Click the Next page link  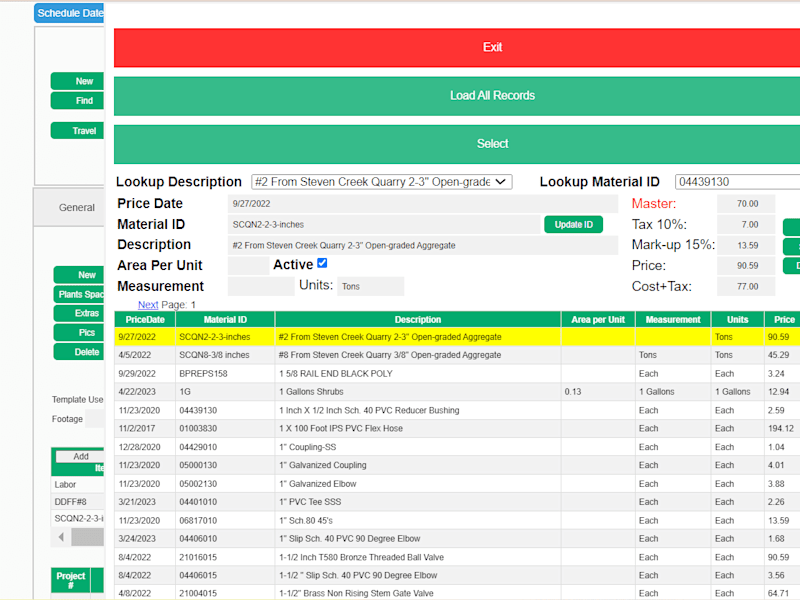point(148,305)
